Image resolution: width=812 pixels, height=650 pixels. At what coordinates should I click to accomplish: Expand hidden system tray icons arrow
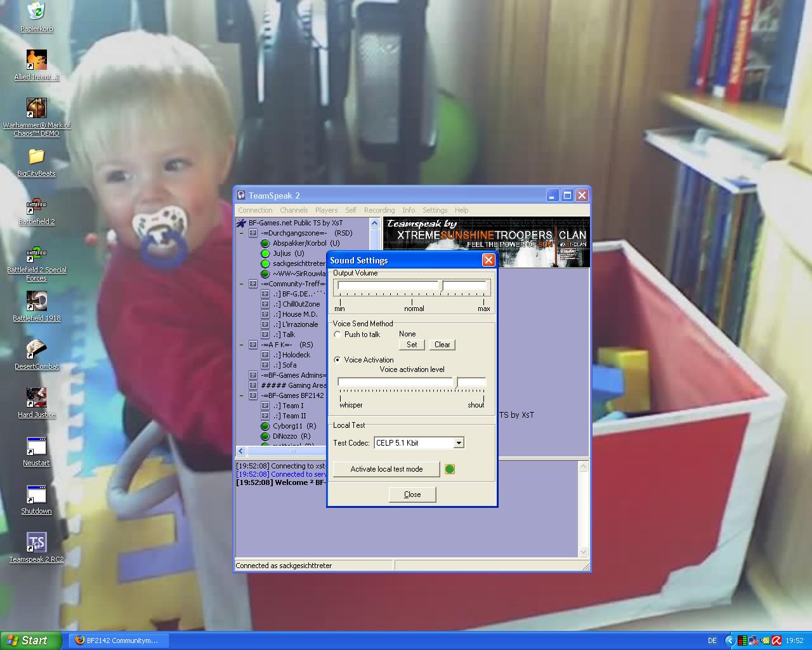coord(730,640)
